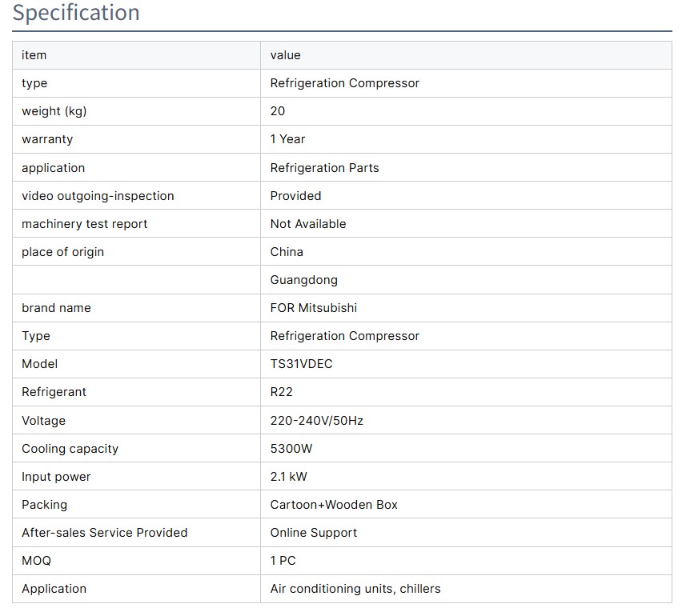Click the 'R22' refrigerant value

tap(281, 392)
